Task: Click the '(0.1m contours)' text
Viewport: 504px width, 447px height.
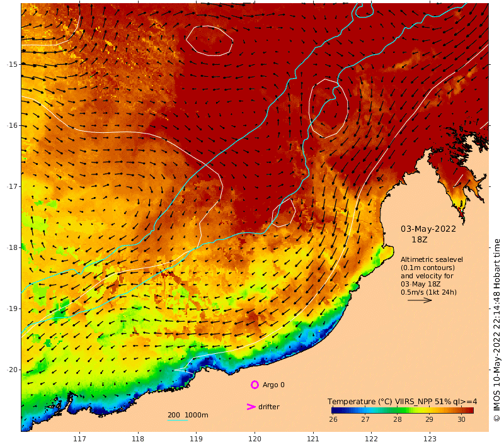Action: (428, 268)
